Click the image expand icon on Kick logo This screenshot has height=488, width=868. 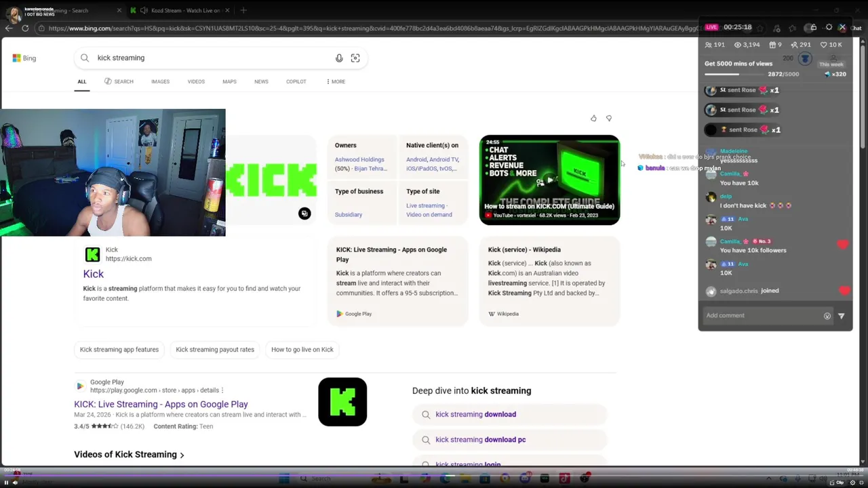(304, 213)
